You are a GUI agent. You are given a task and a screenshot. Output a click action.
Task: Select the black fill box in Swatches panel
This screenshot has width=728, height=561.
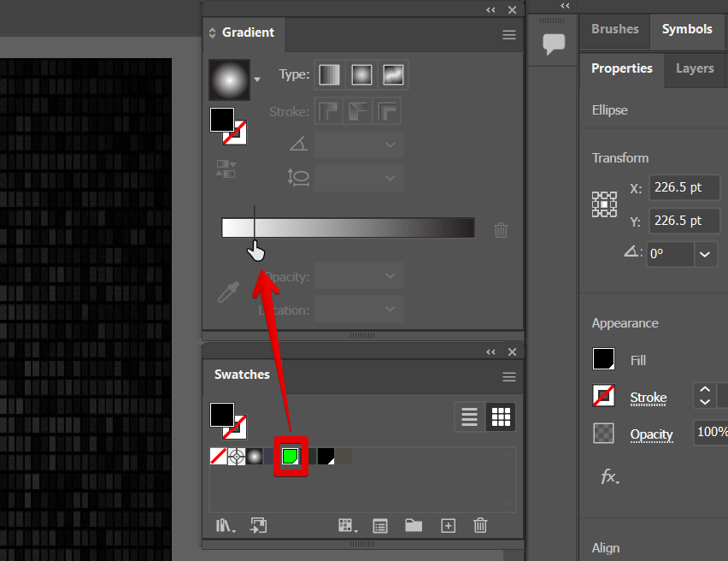point(222,415)
